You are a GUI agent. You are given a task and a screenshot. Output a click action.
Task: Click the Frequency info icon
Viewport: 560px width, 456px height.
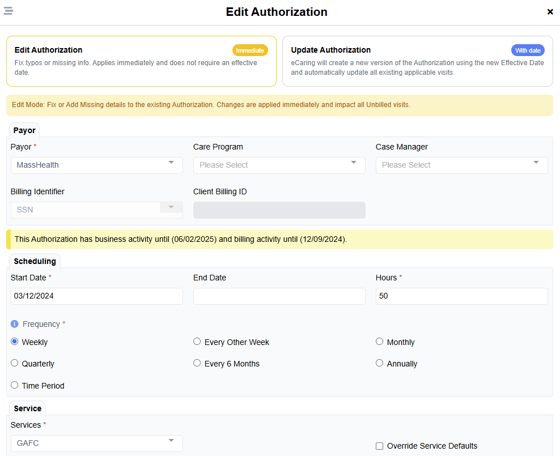[14, 324]
